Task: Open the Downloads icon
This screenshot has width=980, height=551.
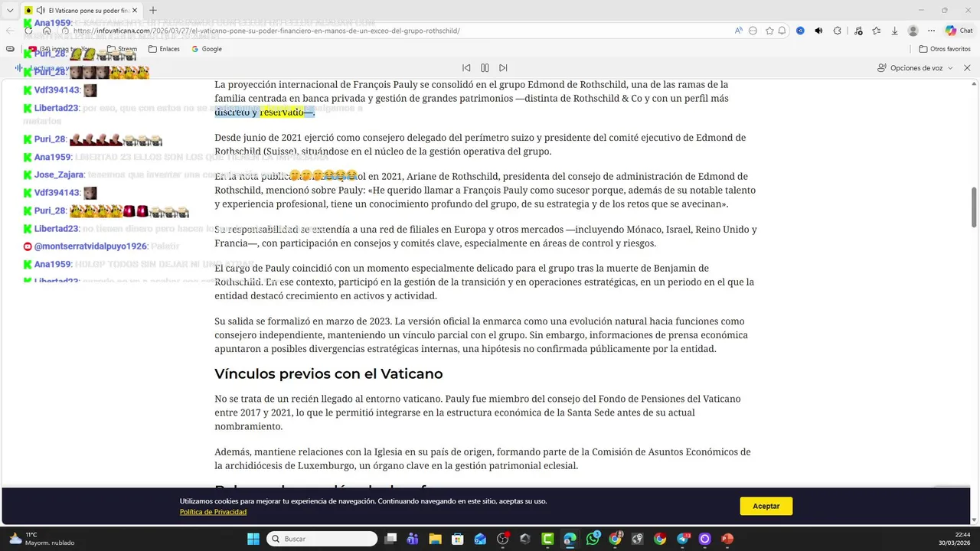Action: (894, 31)
